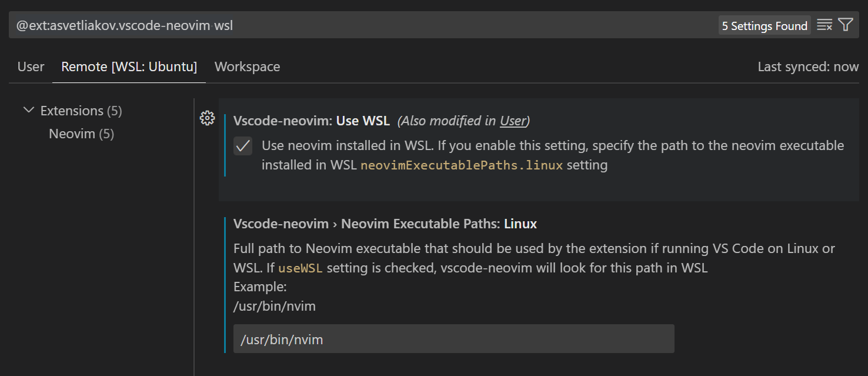Image resolution: width=868 pixels, height=376 pixels.
Task: Click the Last synced: now status
Action: 808,67
